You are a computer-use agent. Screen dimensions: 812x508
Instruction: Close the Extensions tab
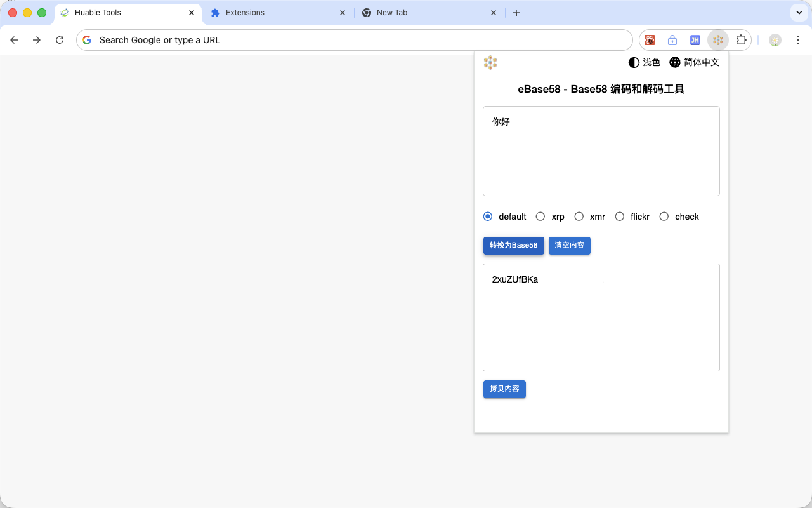point(343,13)
